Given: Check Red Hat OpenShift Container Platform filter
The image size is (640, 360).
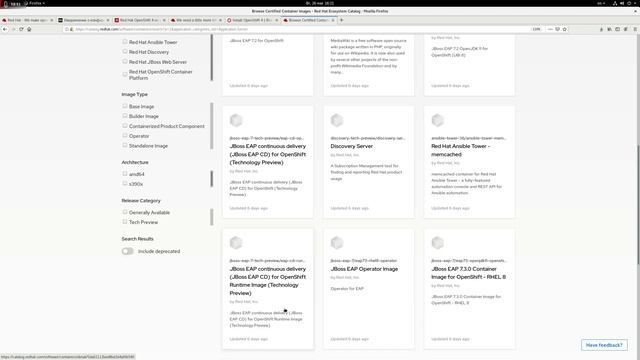Looking at the screenshot, I should (x=125, y=74).
